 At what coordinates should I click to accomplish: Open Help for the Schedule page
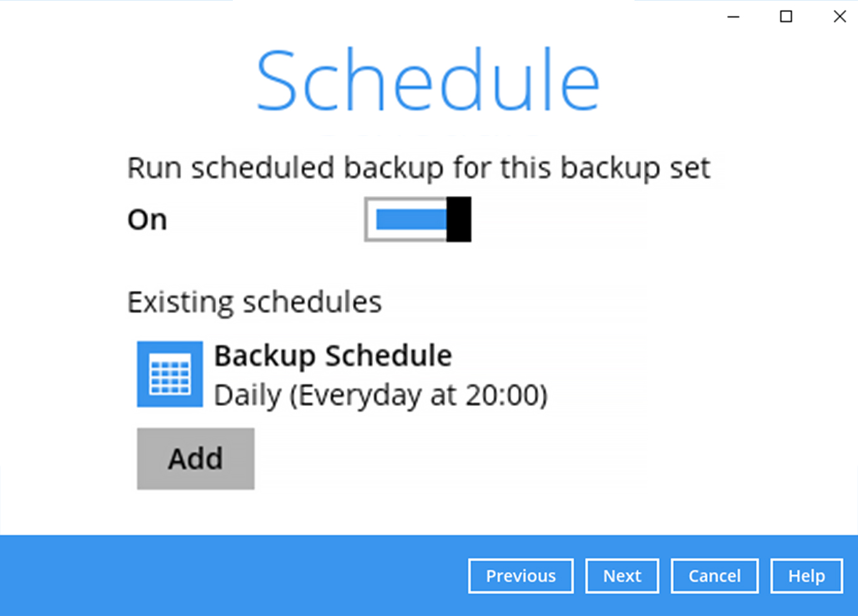tap(805, 576)
